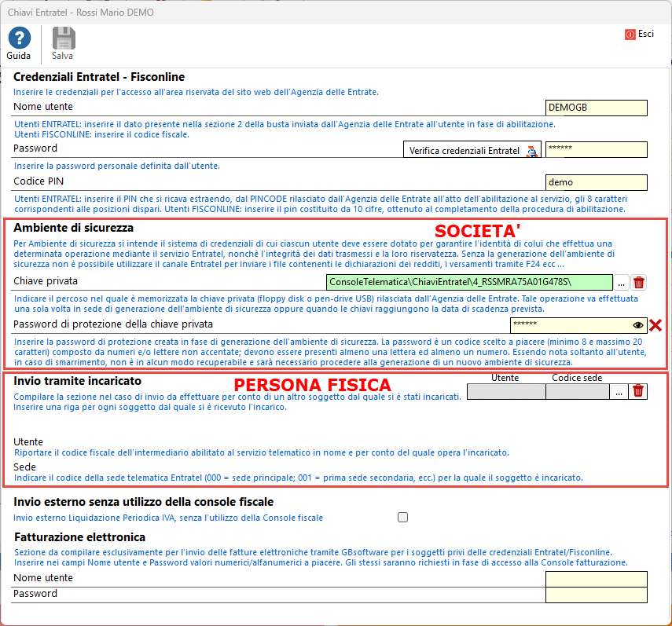Click the Fatturazione elettronica Password field
672x626 pixels.
tap(596, 595)
